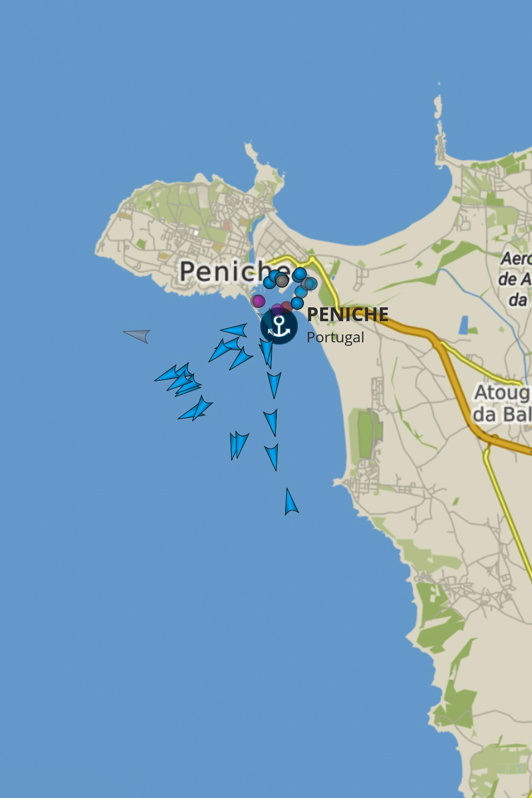Select the gray vessel arrow heading west
Image resolution: width=532 pixels, height=798 pixels.
137,335
